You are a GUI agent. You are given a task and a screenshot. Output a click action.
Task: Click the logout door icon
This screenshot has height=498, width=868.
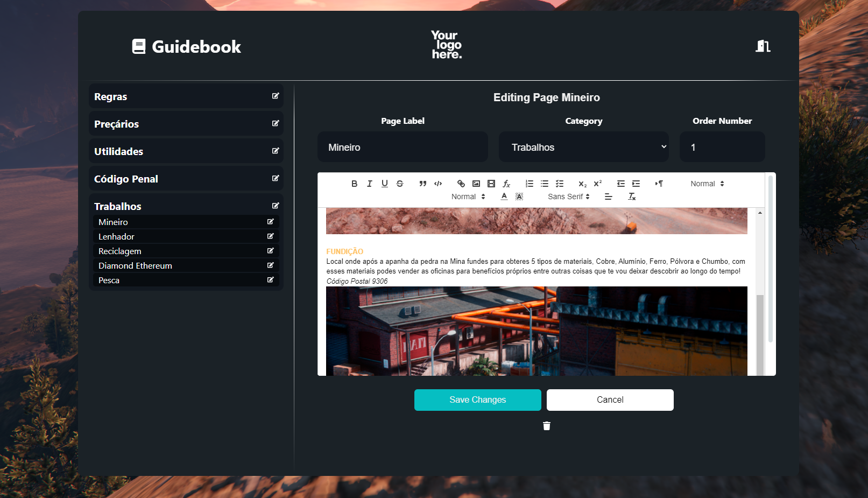[763, 46]
